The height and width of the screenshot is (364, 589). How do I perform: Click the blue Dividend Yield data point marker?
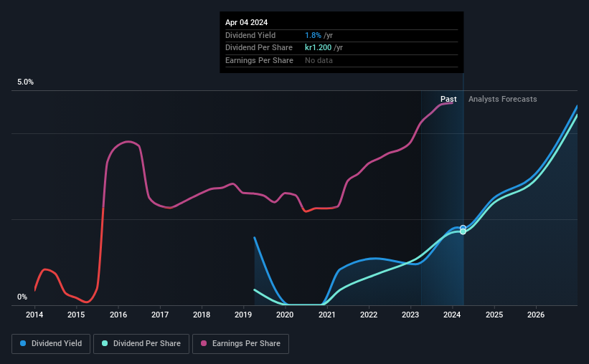point(463,229)
